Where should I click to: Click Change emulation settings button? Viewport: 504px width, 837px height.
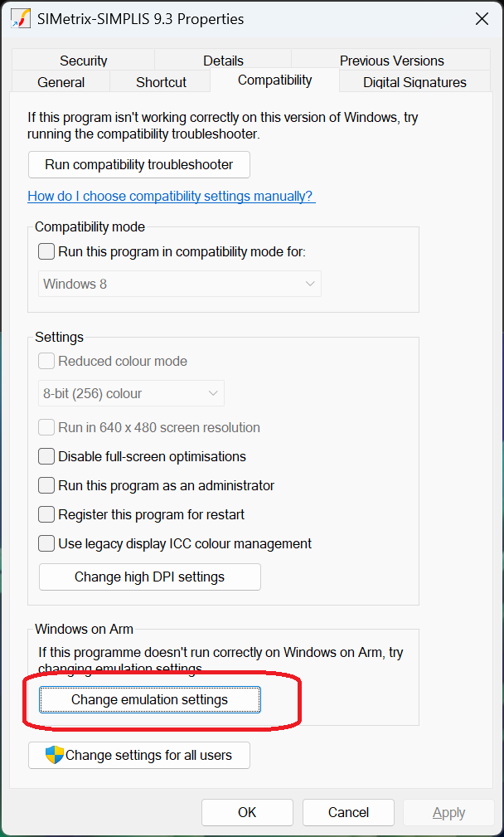150,699
